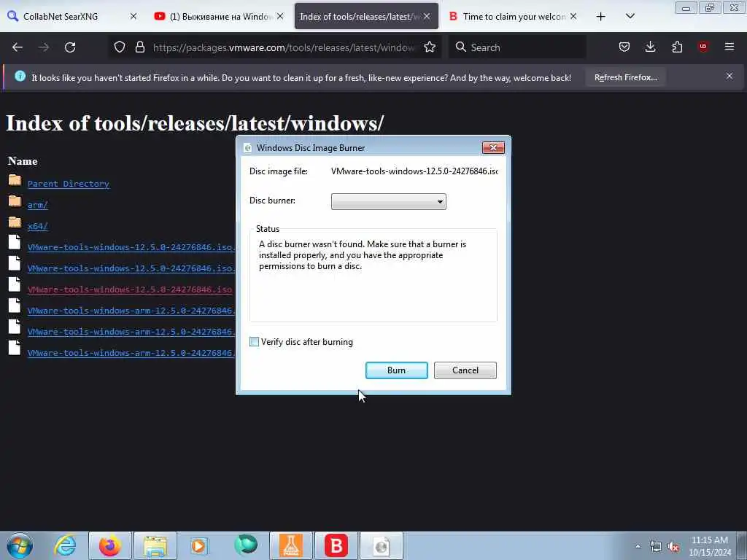Open first VMware-tools-windows-12.5.0 iso link
The height and width of the screenshot is (560, 747).
click(131, 247)
